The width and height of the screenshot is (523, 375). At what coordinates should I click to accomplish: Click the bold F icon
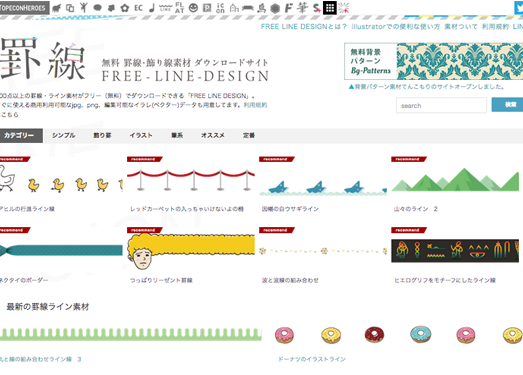(289, 8)
